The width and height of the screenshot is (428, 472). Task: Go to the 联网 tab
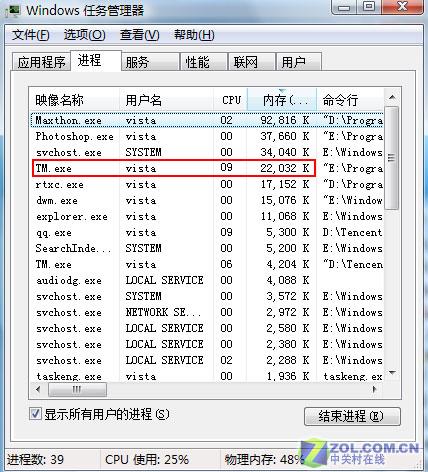tap(252, 62)
